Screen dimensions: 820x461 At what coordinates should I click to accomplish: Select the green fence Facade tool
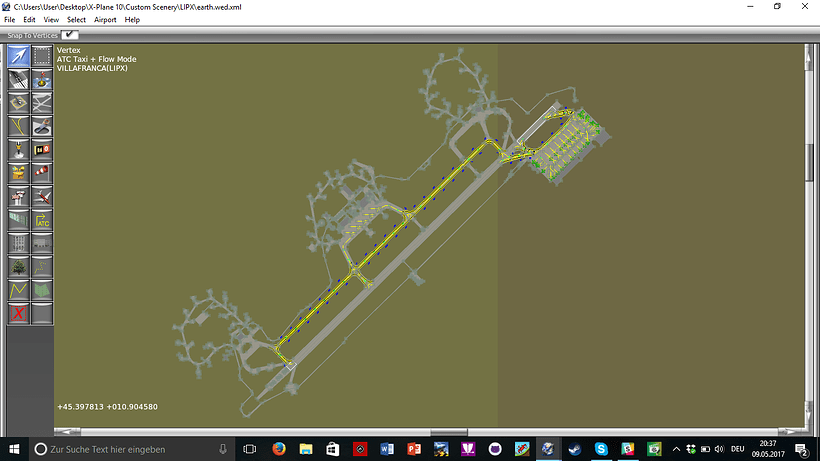[x=18, y=220]
